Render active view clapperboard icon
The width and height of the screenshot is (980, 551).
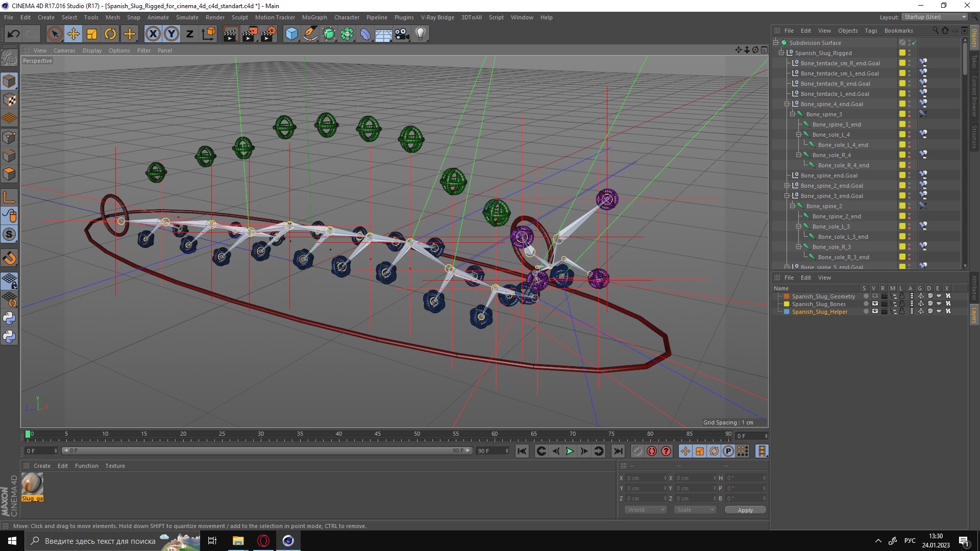[231, 34]
